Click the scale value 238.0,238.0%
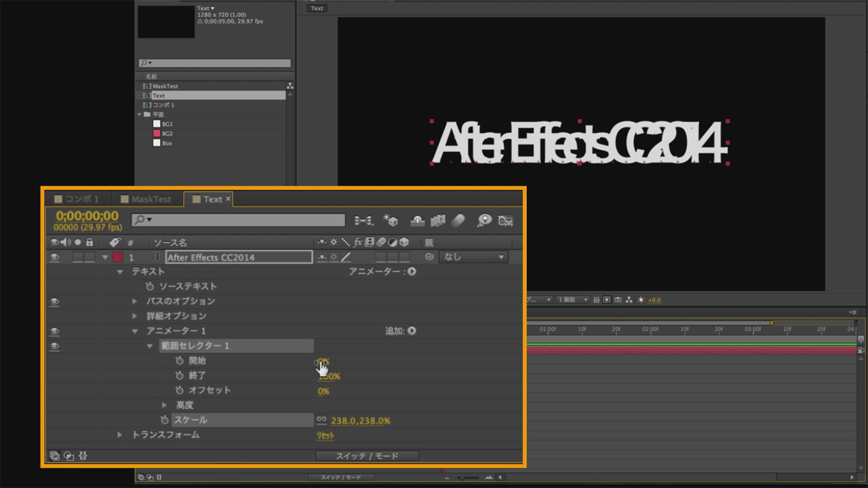 click(x=361, y=421)
